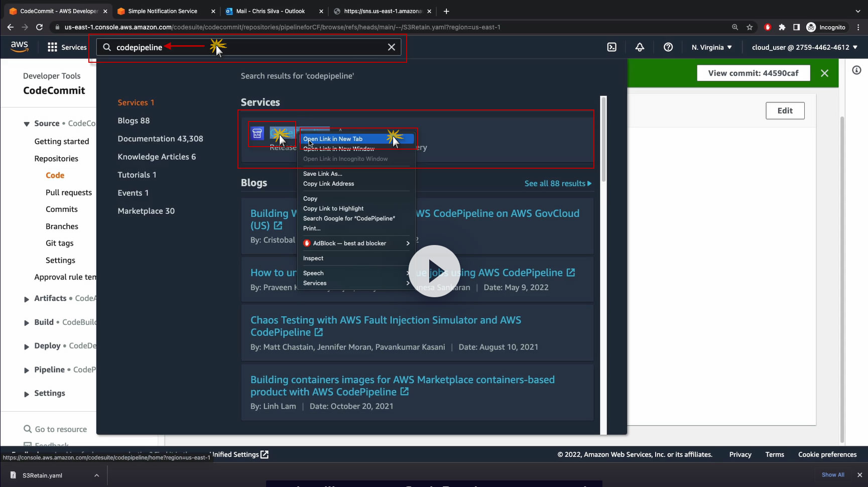This screenshot has width=868, height=487.
Task: Click the Edit button
Action: point(785,111)
